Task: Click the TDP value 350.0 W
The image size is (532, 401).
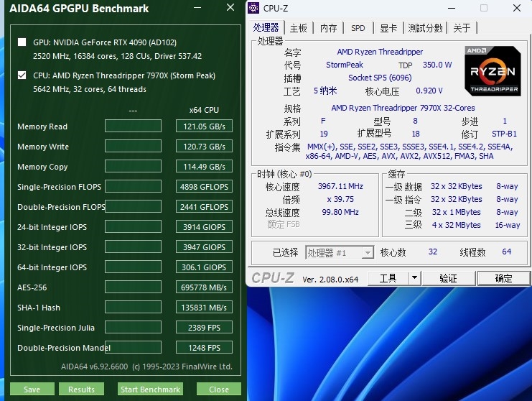Action: coord(437,65)
